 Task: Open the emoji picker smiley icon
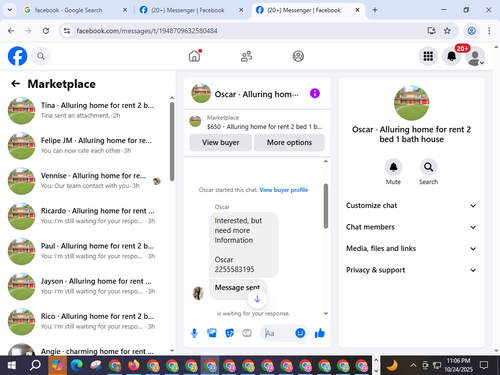pos(300,333)
